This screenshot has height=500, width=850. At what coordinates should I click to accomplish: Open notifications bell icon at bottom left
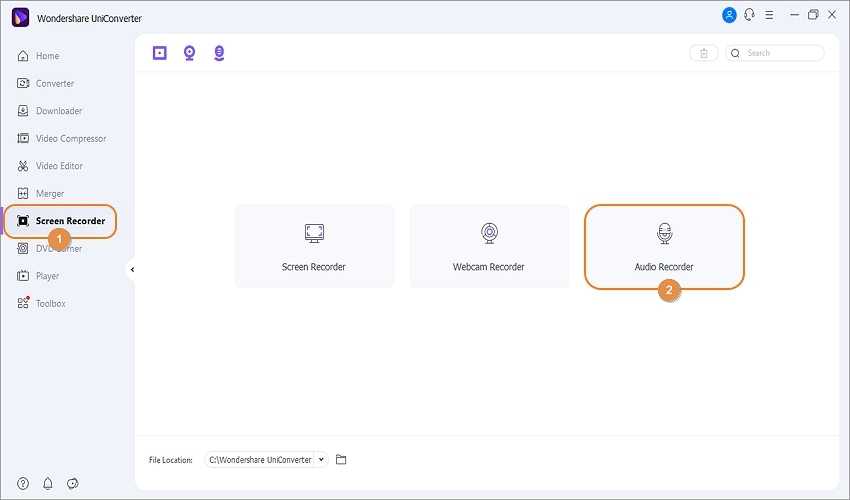click(x=47, y=484)
